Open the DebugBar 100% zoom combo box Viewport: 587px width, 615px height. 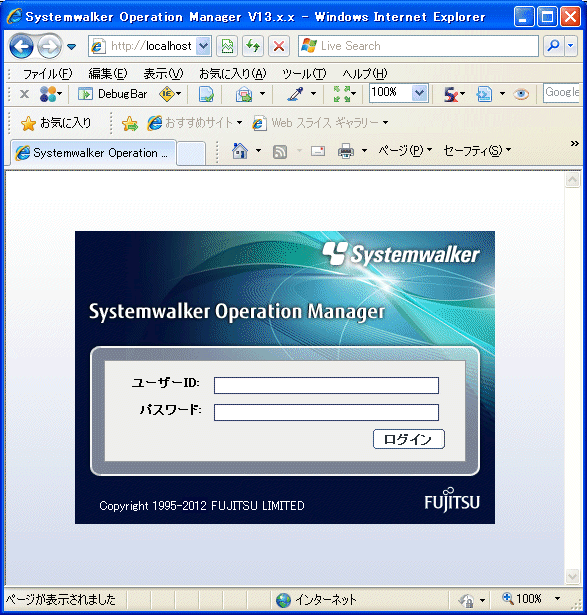[399, 93]
